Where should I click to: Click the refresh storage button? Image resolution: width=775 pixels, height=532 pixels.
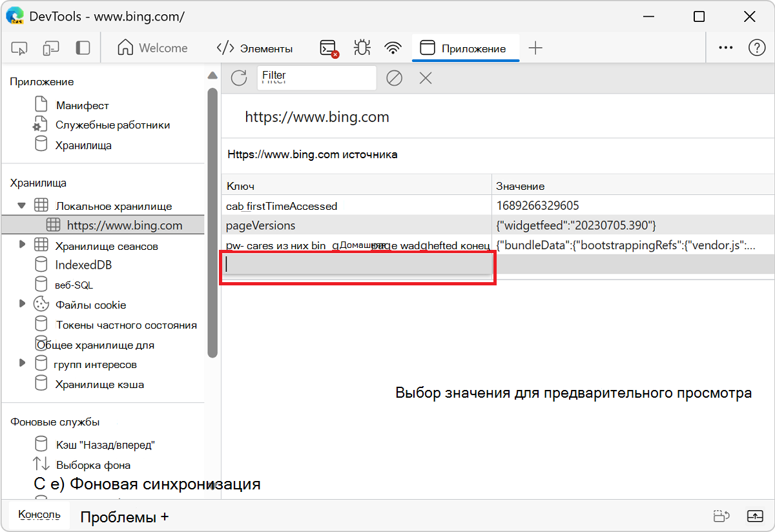pos(239,78)
